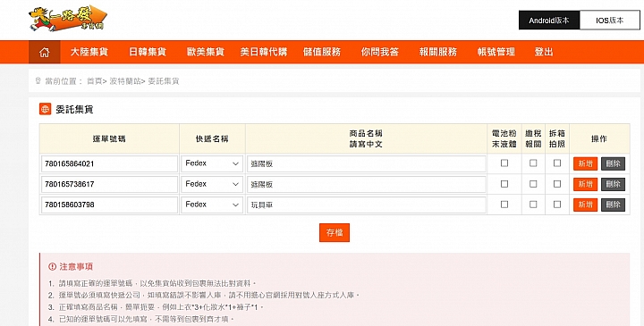Click the 商品名稱 請寫中文 column header
This screenshot has width=644, height=326.
click(x=366, y=139)
